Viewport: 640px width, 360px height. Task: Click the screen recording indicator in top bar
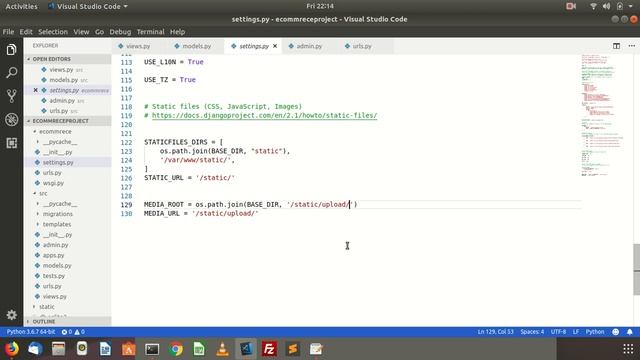(571, 6)
